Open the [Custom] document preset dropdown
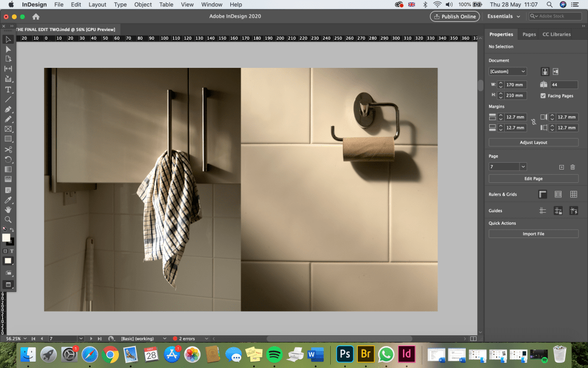This screenshot has width=588, height=368. [508, 71]
